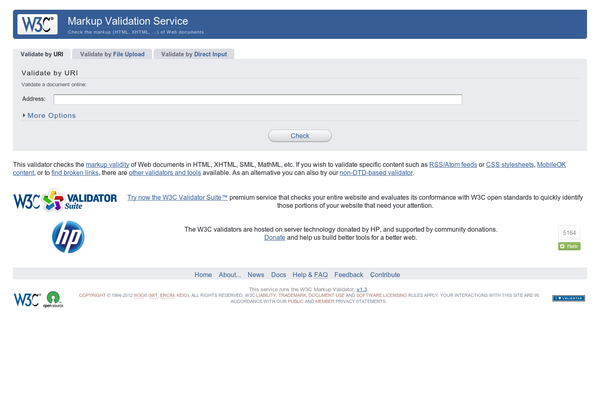Open the MobileOK content link

coord(551,164)
